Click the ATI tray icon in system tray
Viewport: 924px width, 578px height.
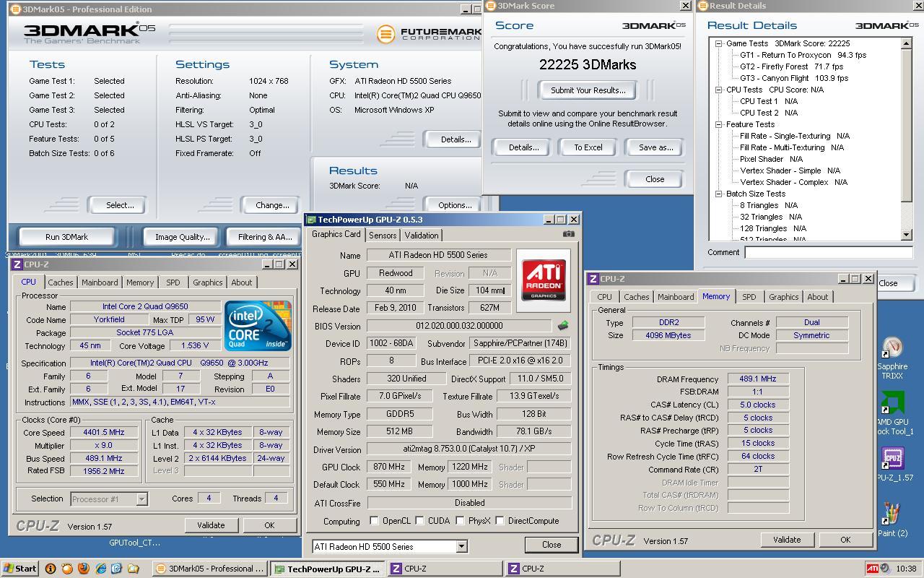pos(872,569)
